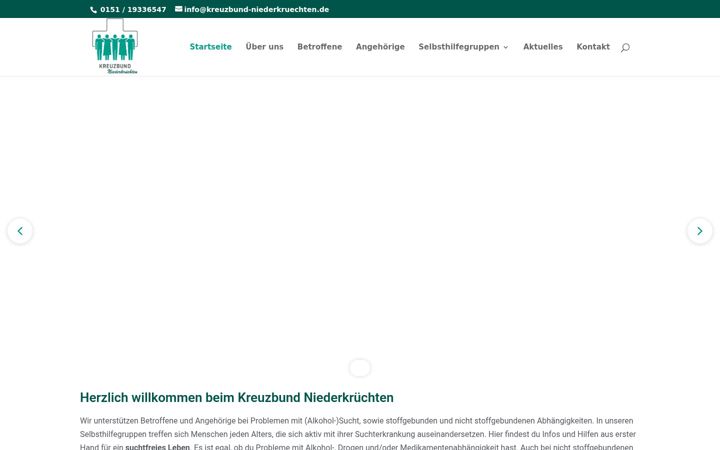Click the bold text suchtfreies Leben

tap(158, 446)
